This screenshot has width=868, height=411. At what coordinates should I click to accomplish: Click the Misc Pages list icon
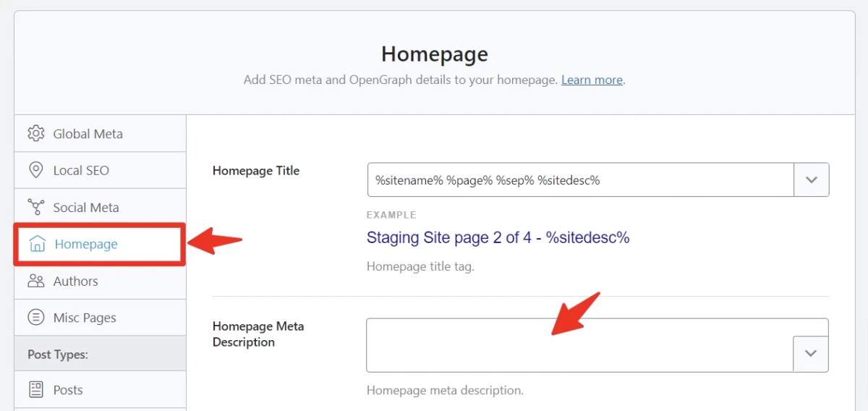[35, 318]
